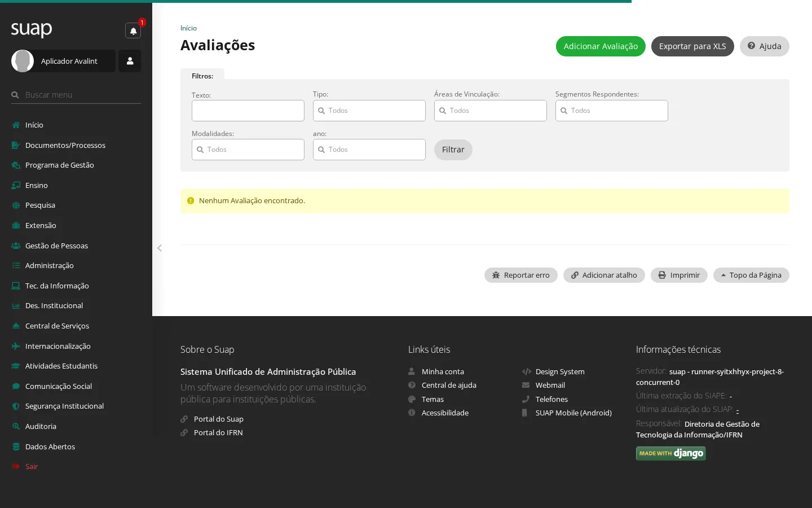Jump up with Topo da Página

751,275
